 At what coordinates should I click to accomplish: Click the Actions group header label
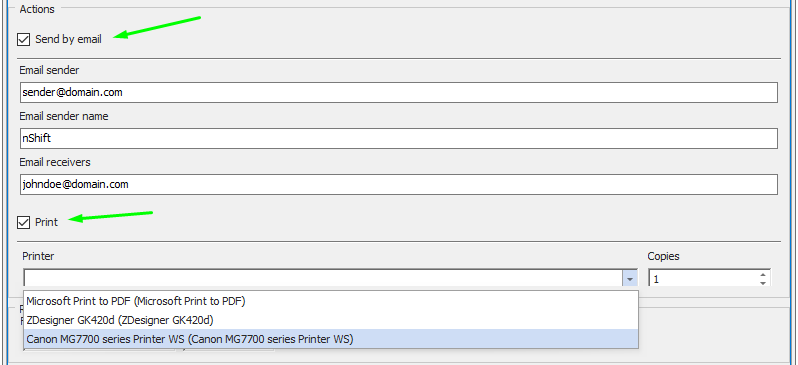(x=37, y=9)
